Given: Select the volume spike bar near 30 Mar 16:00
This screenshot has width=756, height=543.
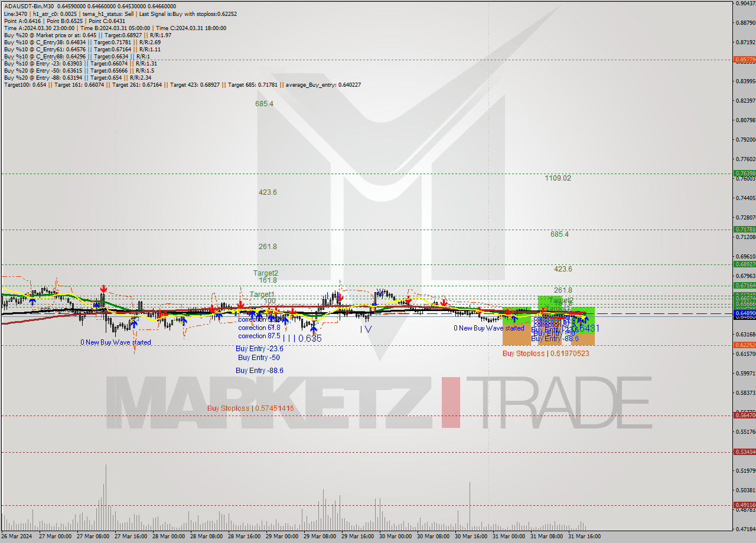Looking at the screenshot, I should [x=470, y=506].
